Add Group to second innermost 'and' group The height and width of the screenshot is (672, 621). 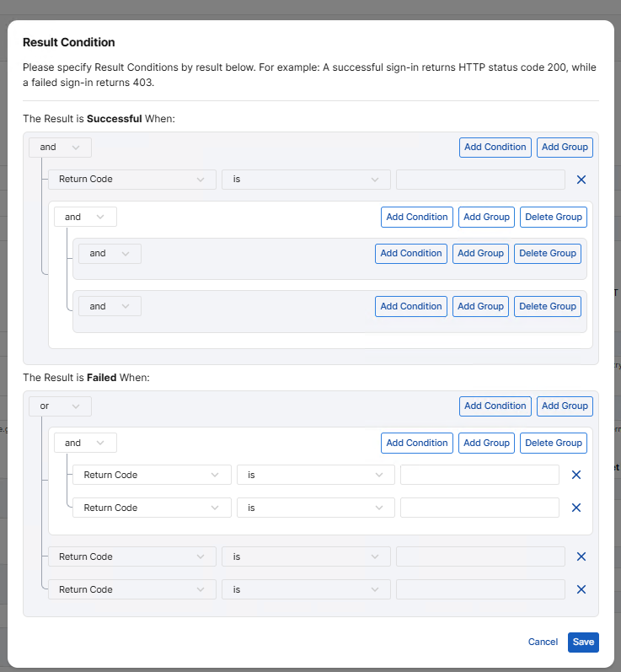coord(478,306)
